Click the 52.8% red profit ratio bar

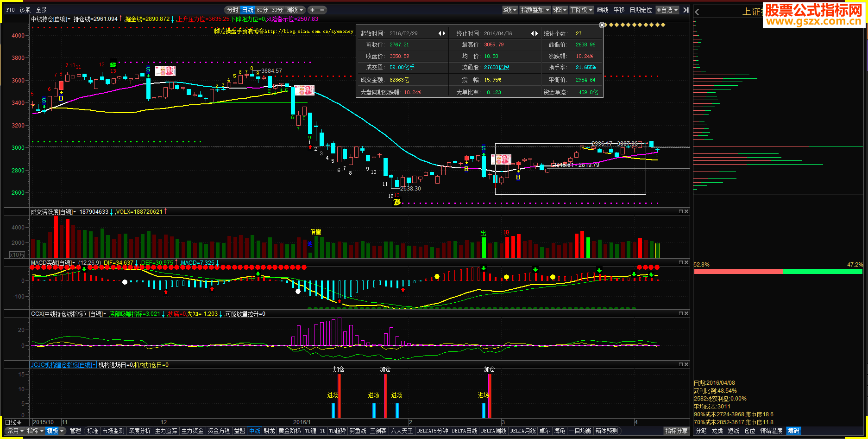point(738,271)
